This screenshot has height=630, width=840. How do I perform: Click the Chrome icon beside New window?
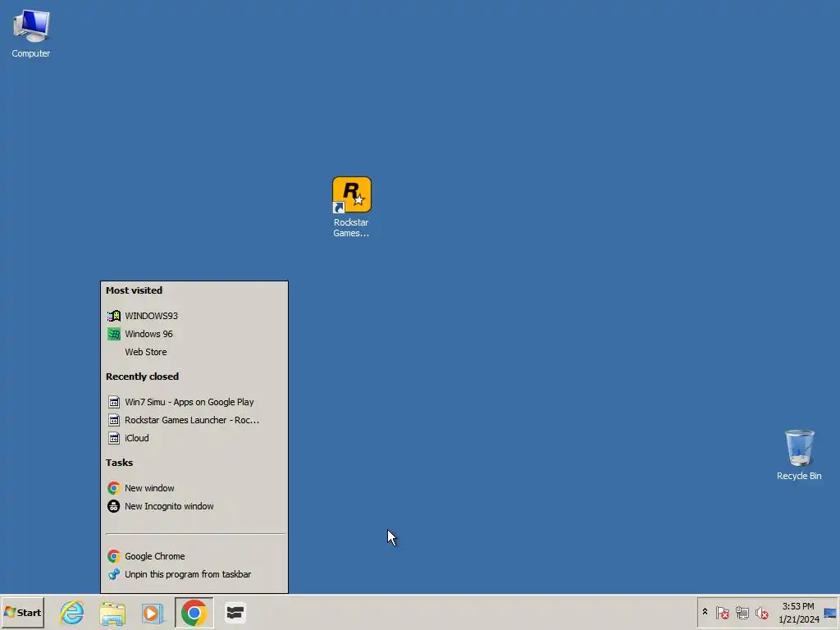(113, 488)
